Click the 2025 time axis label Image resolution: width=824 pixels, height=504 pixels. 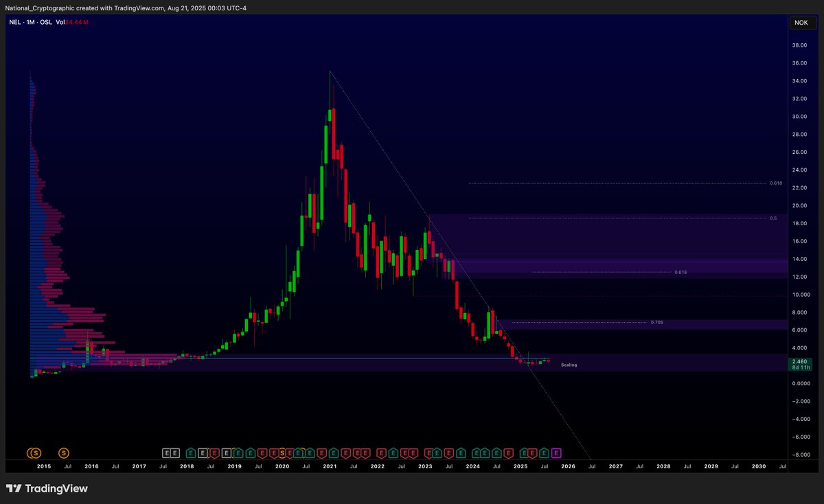click(x=520, y=466)
